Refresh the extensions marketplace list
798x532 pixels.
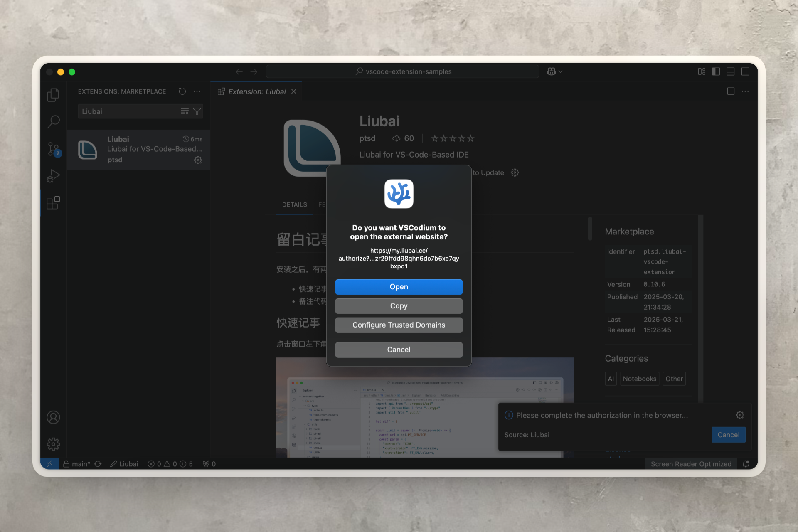click(x=182, y=91)
